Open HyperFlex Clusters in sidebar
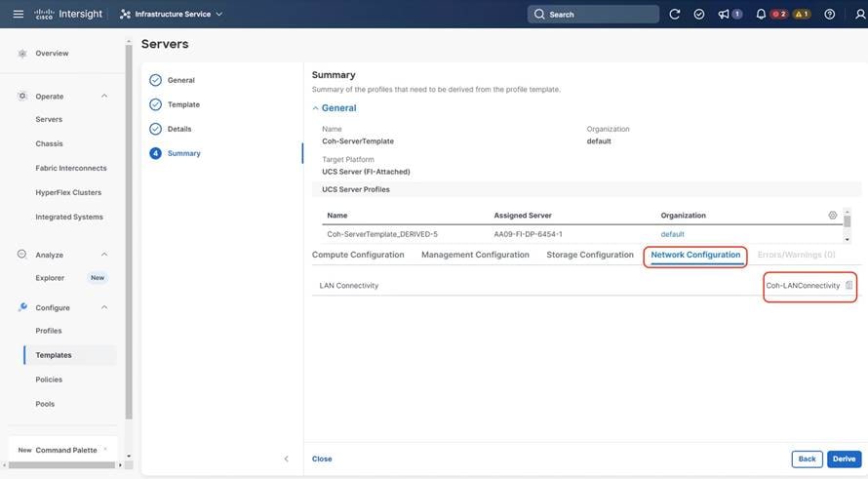 [68, 192]
